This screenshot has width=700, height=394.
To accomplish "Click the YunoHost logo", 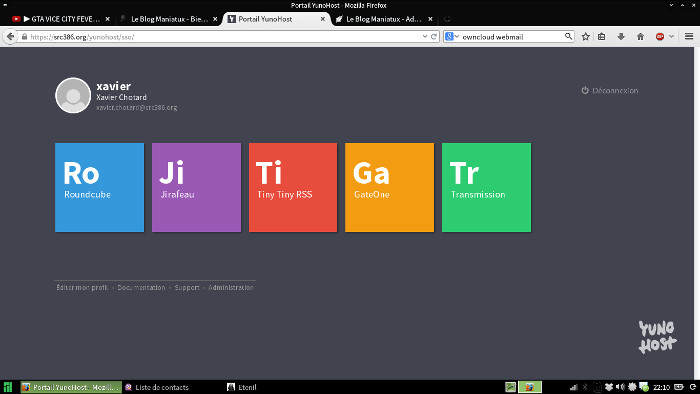I will point(657,337).
